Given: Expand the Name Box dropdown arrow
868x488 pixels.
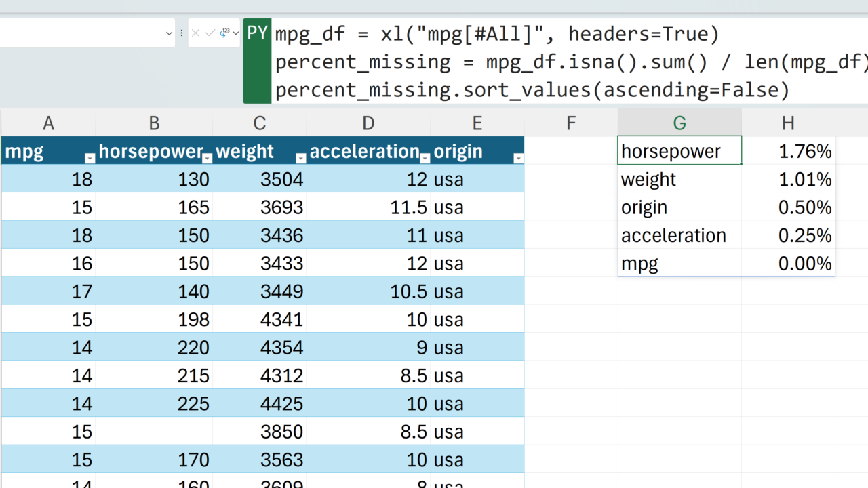Looking at the screenshot, I should pyautogui.click(x=169, y=33).
